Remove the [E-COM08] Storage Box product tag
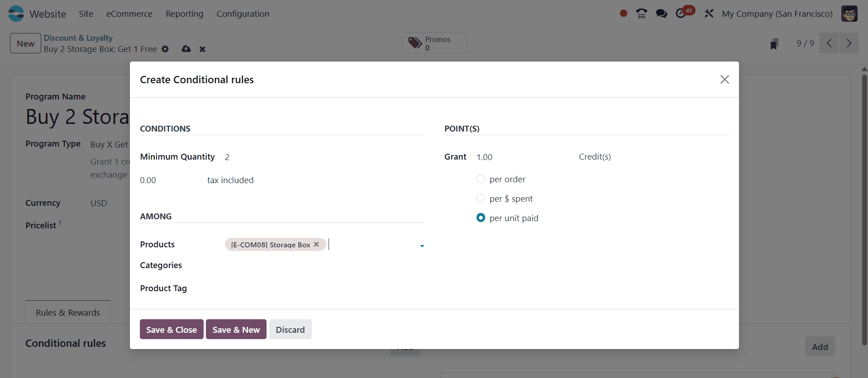The width and height of the screenshot is (868, 378). [316, 244]
